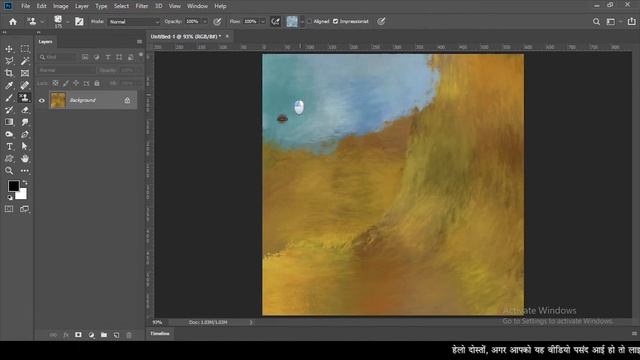Image resolution: width=640 pixels, height=360 pixels.
Task: Open the Opacity slider dropdown arrow
Action: point(205,22)
